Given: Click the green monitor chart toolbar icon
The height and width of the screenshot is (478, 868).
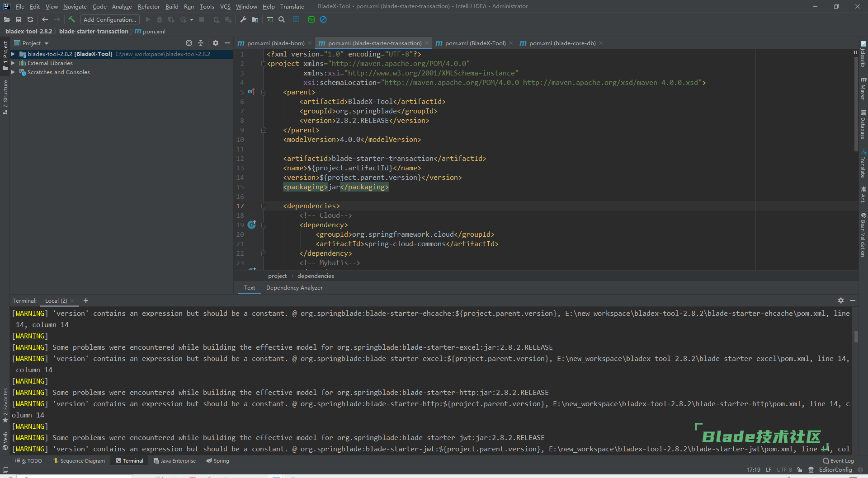Looking at the screenshot, I should (311, 19).
